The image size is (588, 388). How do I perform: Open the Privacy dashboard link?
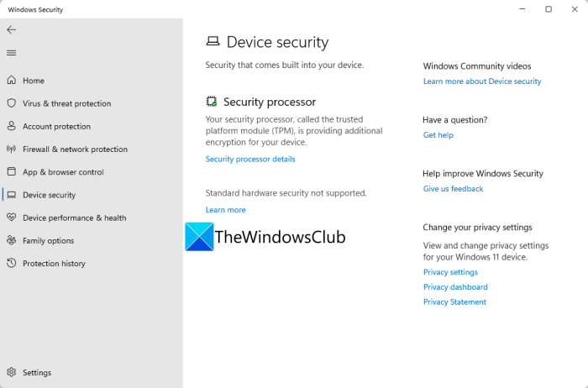point(455,287)
